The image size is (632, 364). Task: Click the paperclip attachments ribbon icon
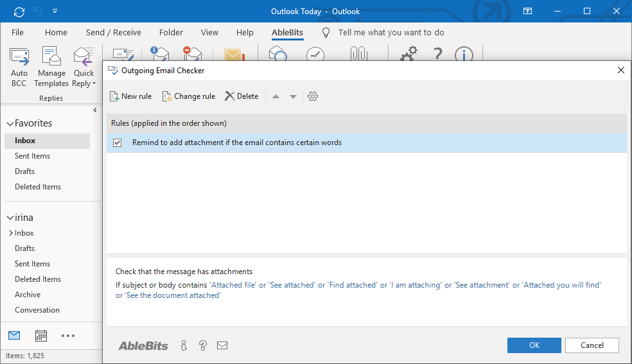pyautogui.click(x=359, y=53)
